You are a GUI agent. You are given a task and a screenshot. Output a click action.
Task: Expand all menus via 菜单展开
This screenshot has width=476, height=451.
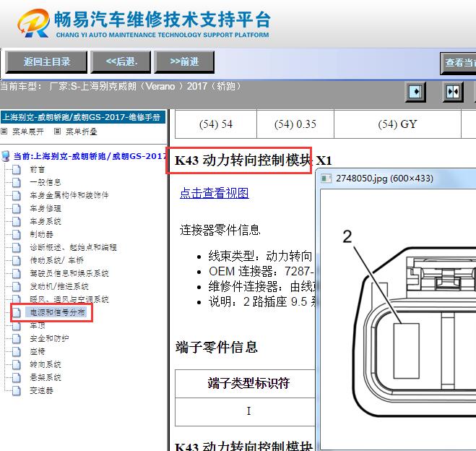pos(27,132)
